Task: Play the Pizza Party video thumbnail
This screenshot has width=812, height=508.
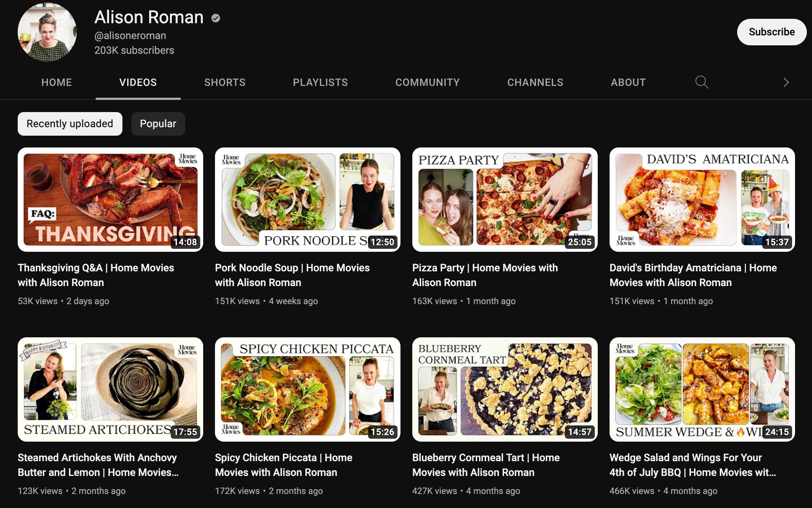Action: (504, 199)
